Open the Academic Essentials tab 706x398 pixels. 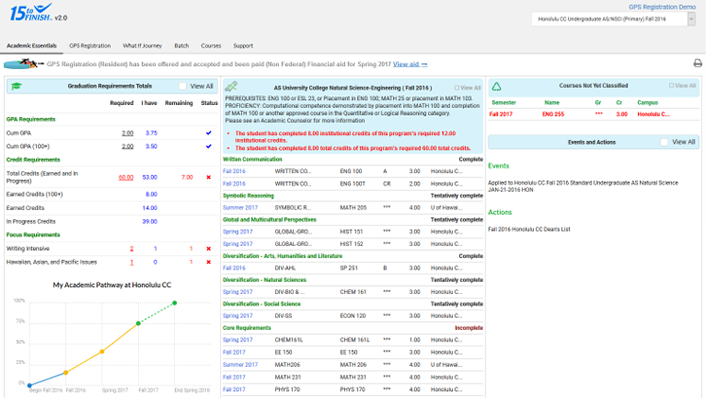click(32, 45)
